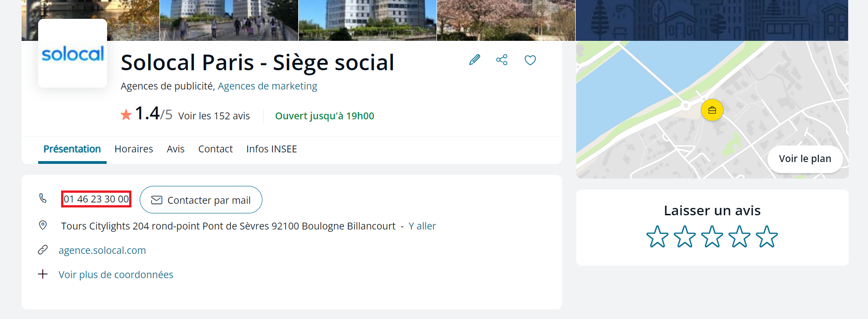Screen dimensions: 868x319
Task: Click the blue city illustration banner
Action: (712, 20)
